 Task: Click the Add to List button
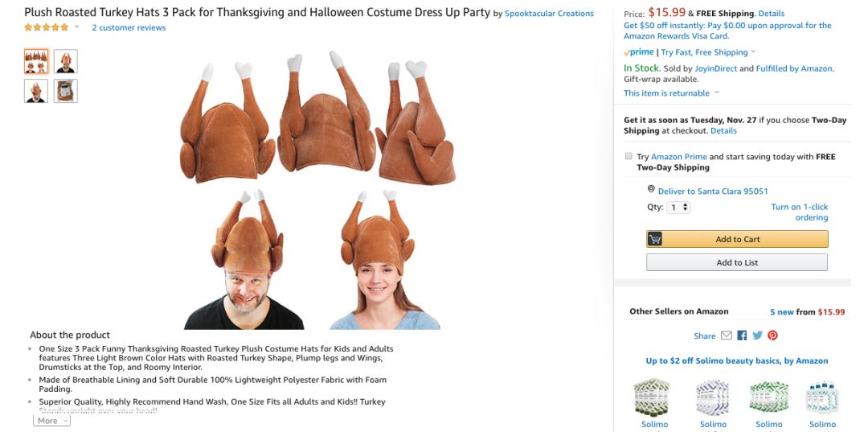(737, 262)
